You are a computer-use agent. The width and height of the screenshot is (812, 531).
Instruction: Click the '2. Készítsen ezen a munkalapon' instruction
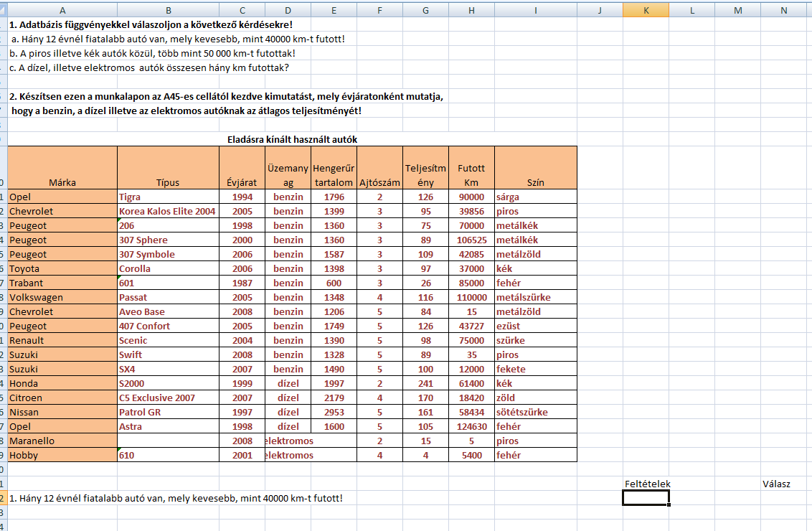click(226, 96)
